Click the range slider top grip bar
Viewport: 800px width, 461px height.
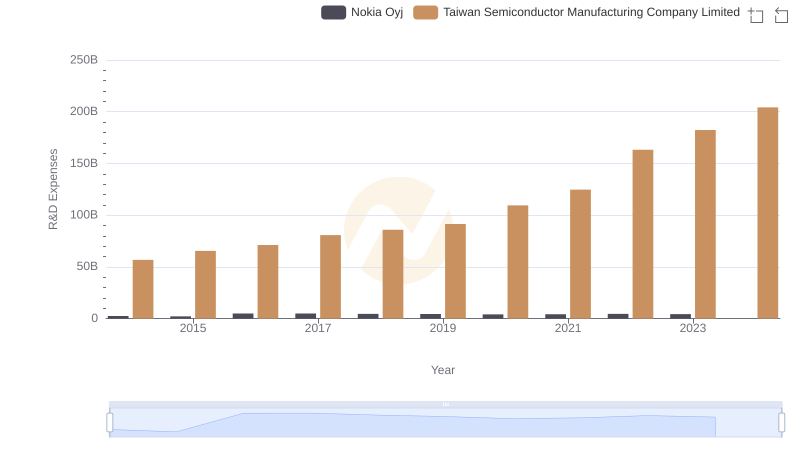click(x=445, y=404)
